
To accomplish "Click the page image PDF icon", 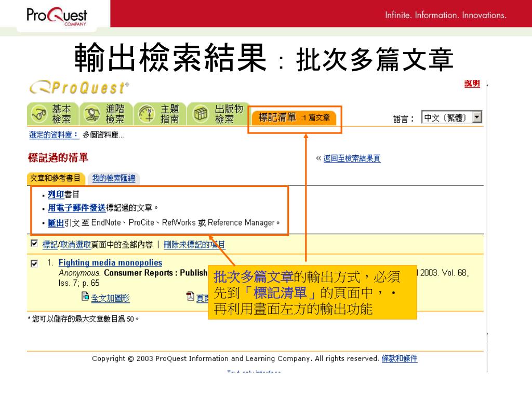I will tap(190, 296).
